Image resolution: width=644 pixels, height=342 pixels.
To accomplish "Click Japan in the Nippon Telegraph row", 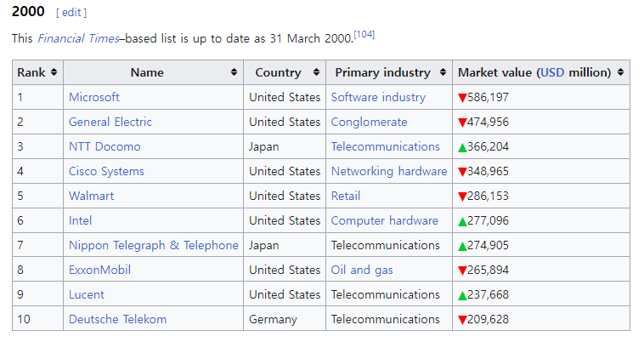I will (263, 245).
